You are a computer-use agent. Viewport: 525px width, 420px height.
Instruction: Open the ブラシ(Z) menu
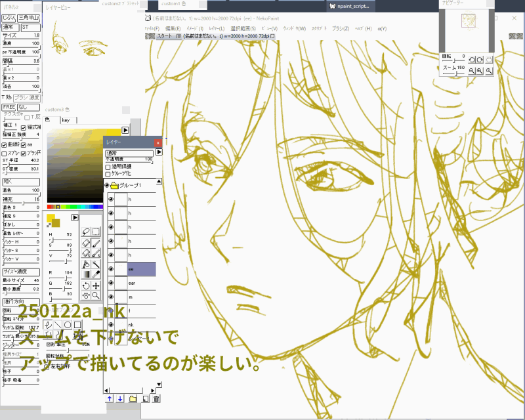tap(341, 28)
